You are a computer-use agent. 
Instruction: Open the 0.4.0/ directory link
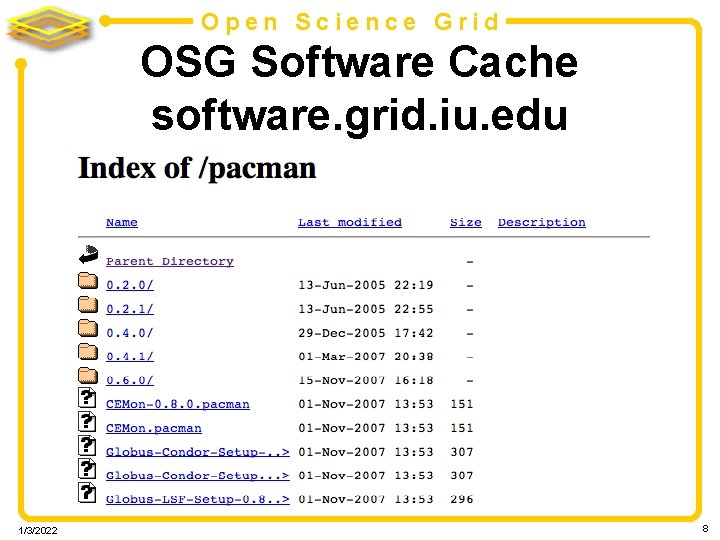pyautogui.click(x=130, y=333)
